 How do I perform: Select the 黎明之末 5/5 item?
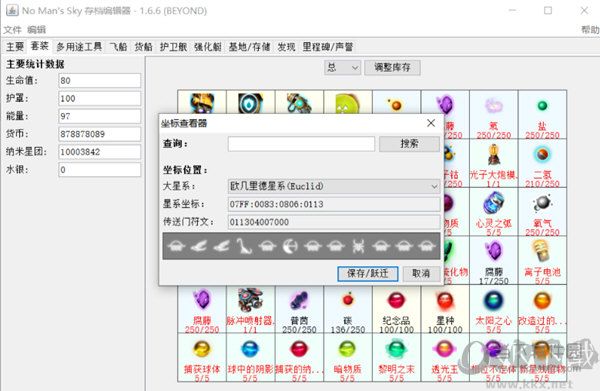point(396,357)
